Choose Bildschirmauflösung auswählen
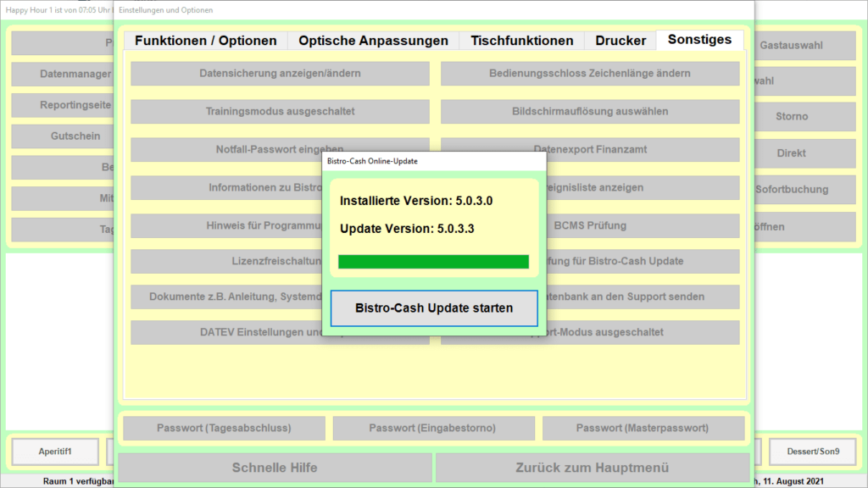The image size is (868, 488). [x=590, y=111]
